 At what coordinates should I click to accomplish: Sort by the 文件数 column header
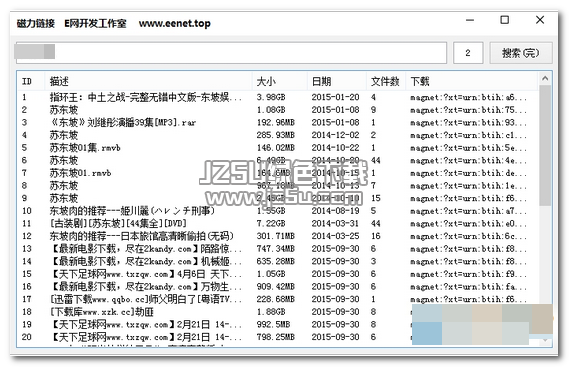coord(385,81)
